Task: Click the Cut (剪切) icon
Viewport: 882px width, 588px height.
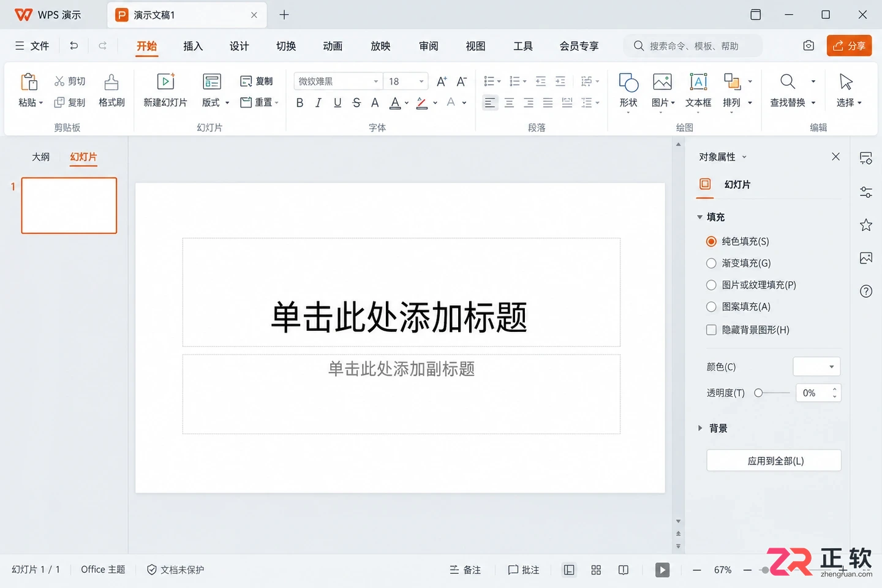Action: (69, 81)
